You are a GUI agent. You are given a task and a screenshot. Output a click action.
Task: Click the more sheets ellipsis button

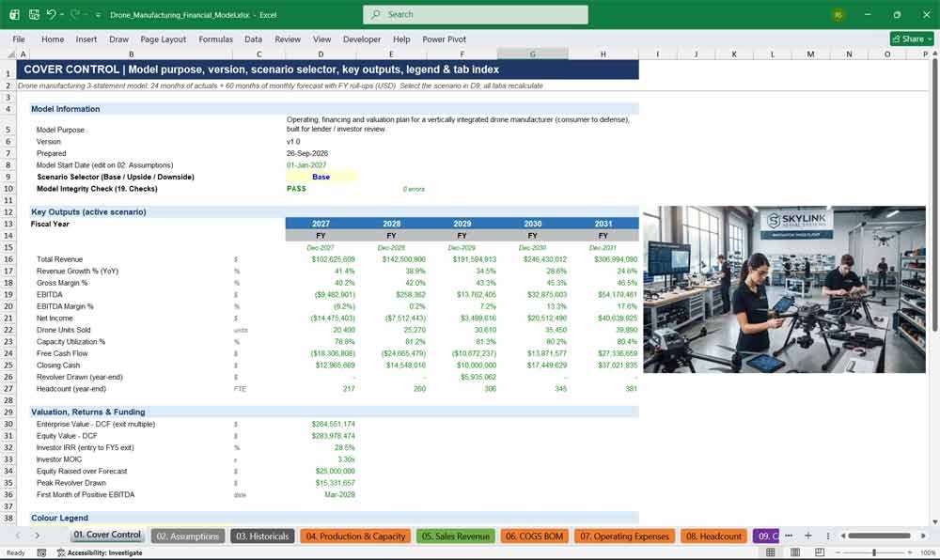click(789, 536)
